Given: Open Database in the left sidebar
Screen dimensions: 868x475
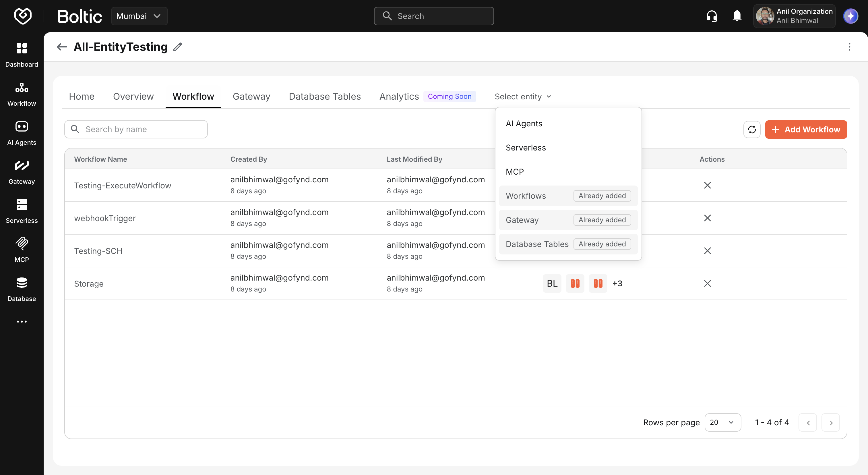Looking at the screenshot, I should tap(22, 289).
